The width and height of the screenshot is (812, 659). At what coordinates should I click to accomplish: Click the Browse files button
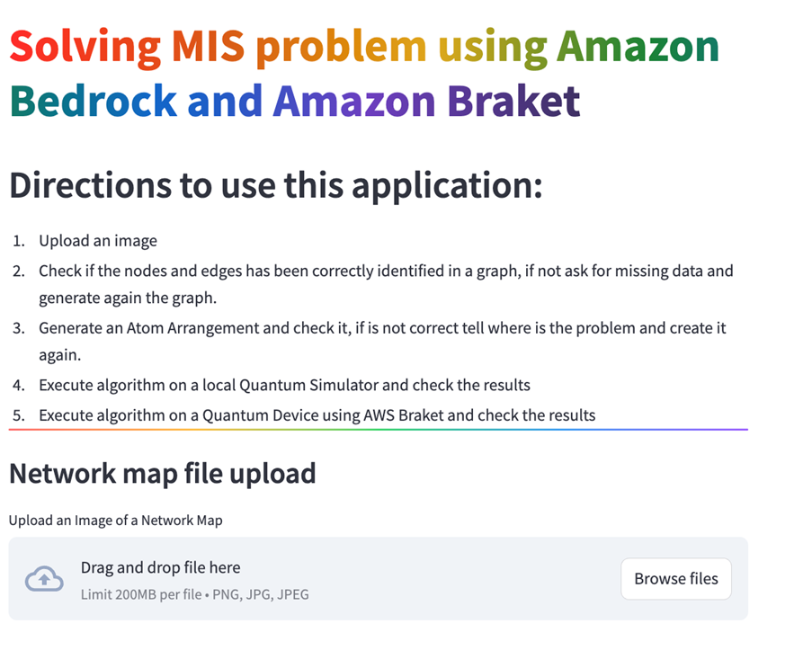click(x=675, y=579)
